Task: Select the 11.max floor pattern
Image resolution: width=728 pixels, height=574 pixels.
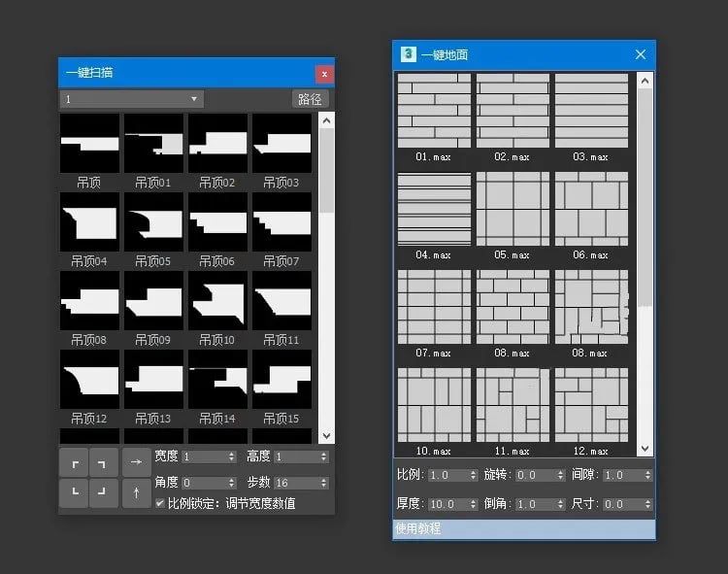Action: click(513, 405)
